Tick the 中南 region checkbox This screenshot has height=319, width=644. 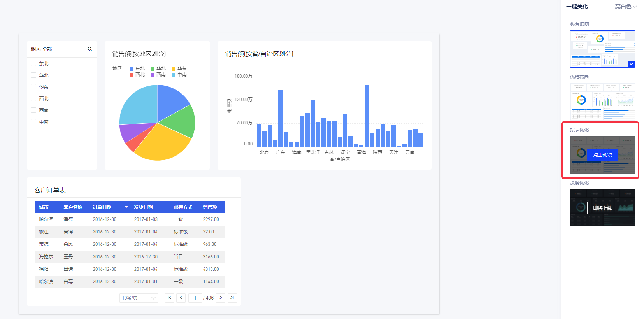click(x=33, y=122)
